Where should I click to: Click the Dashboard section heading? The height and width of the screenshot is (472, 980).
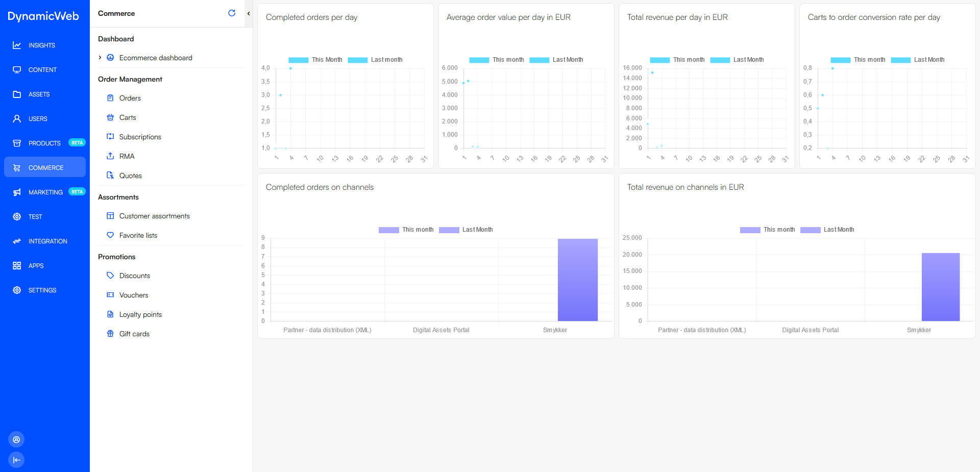pyautogui.click(x=116, y=39)
